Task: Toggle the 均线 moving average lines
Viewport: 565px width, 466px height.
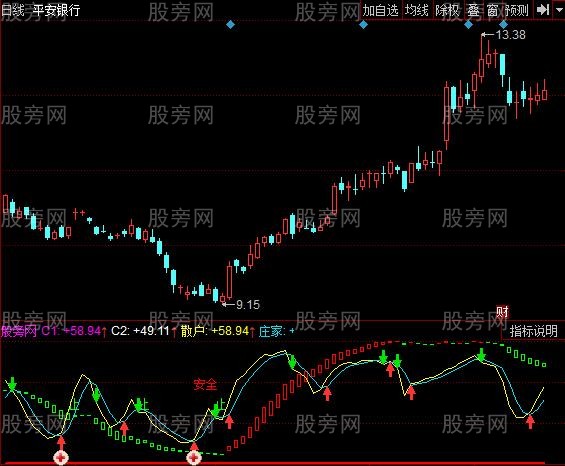Action: [417, 10]
